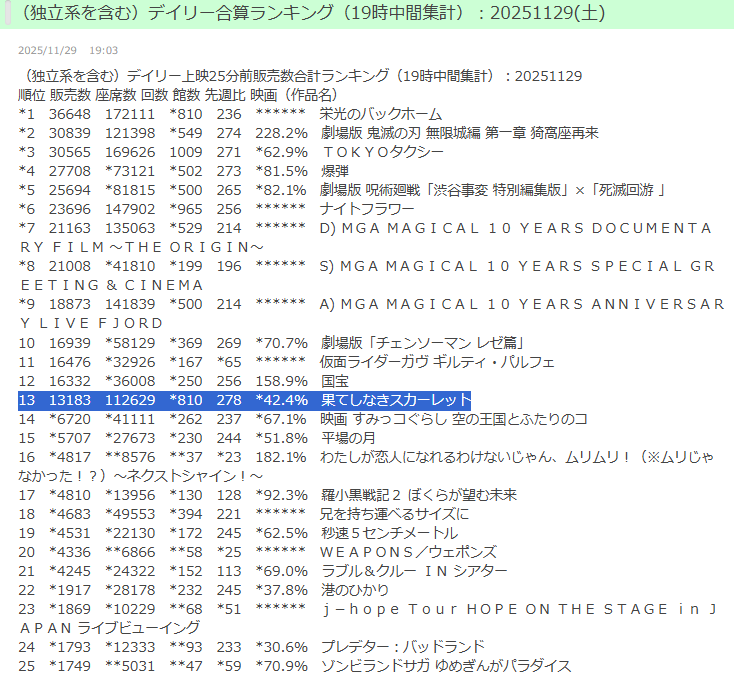734x679 pixels.
Task: Click the rank 12 title 国宝
Action: click(335, 381)
